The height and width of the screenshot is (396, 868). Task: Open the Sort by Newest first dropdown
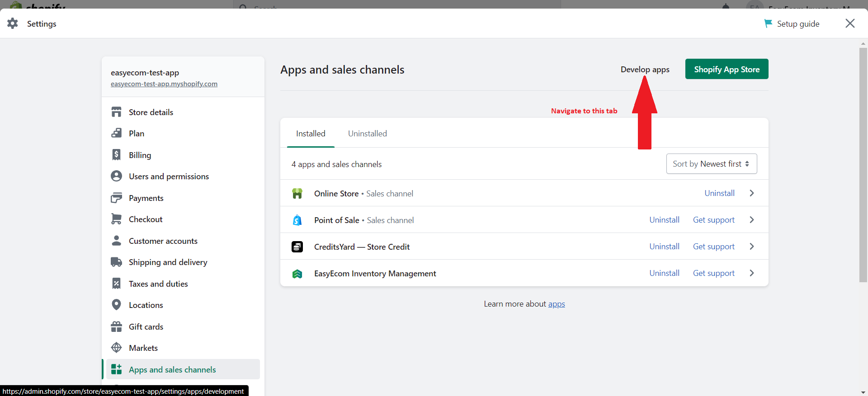click(712, 164)
